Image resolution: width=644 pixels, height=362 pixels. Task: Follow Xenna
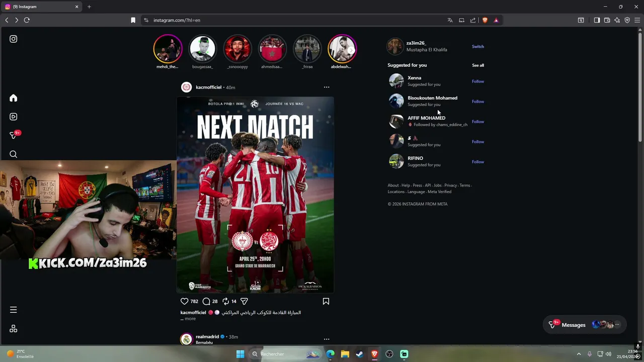coord(478,81)
